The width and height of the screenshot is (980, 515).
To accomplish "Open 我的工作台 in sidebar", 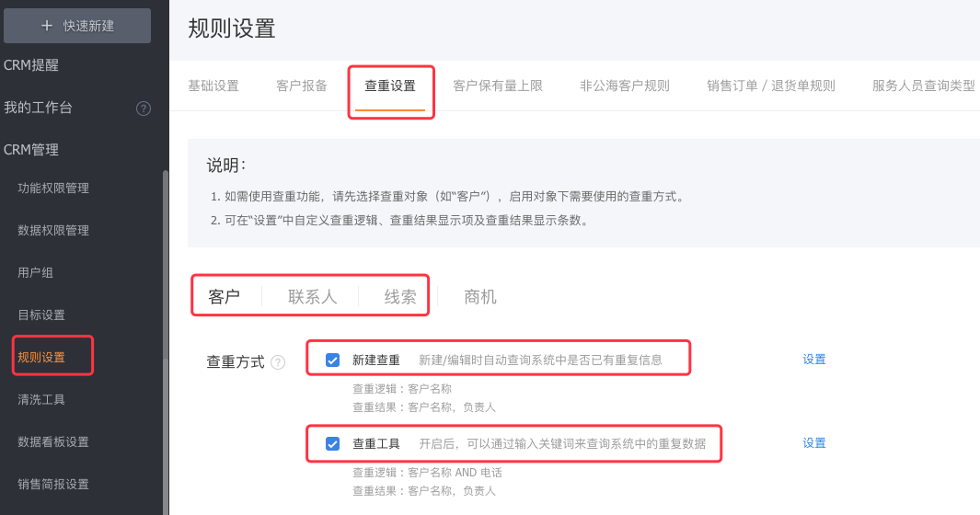I will coord(39,108).
